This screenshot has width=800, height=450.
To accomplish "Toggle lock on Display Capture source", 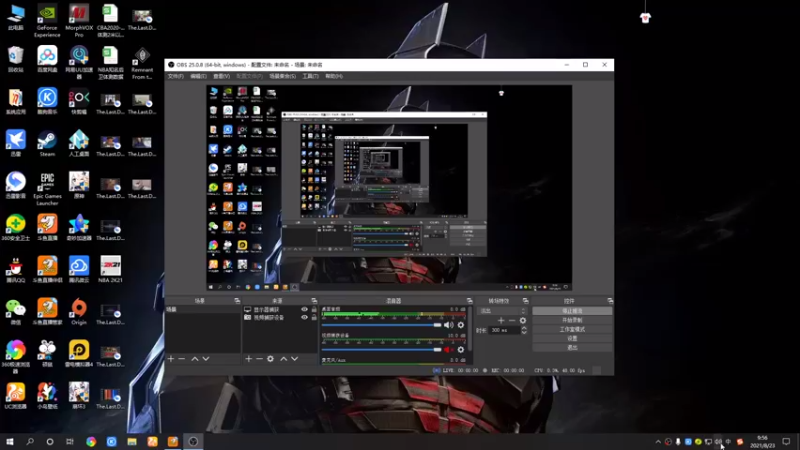I will pyautogui.click(x=314, y=310).
